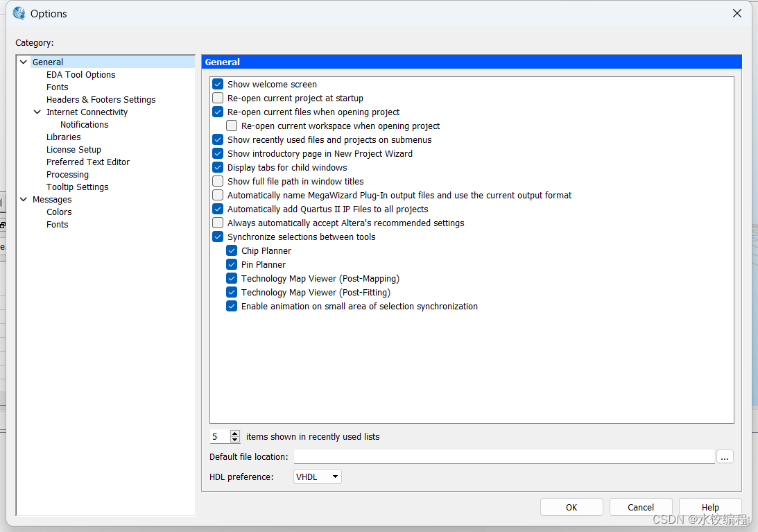Toggle Show recently used files on submenus
Image resolution: width=758 pixels, height=532 pixels.
point(218,140)
